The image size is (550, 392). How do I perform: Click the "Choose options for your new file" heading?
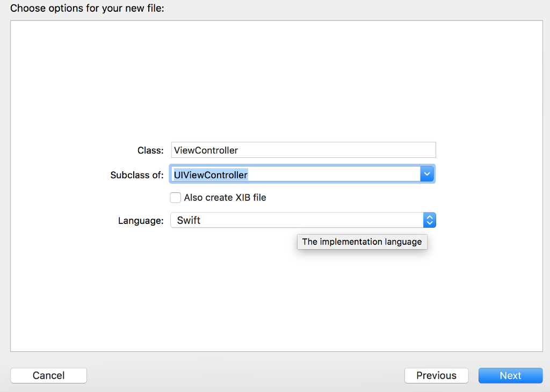pos(87,8)
